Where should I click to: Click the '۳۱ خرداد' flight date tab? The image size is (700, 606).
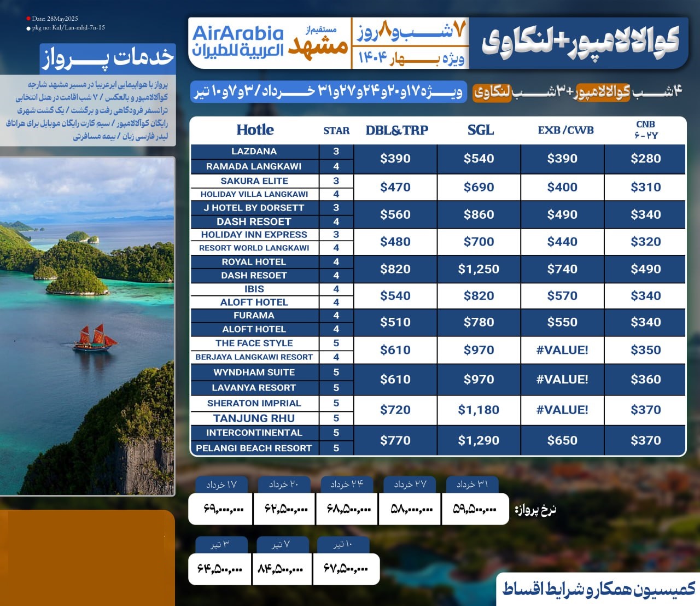click(473, 485)
